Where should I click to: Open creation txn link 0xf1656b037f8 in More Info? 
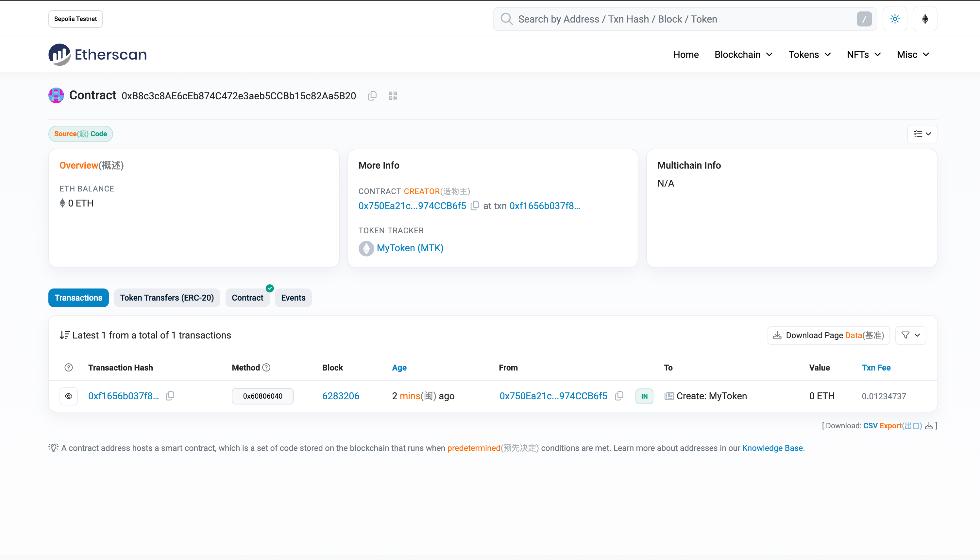545,206
